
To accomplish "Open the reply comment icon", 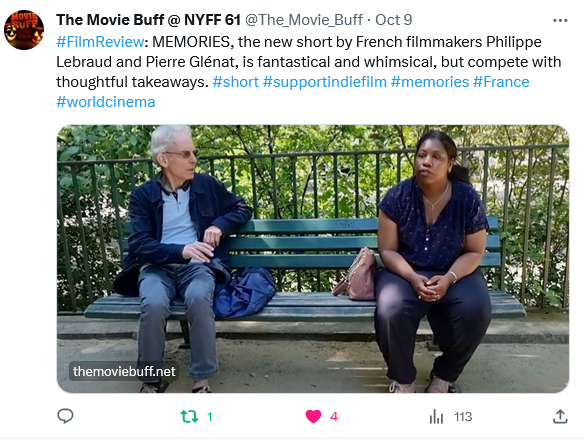I will (65, 416).
